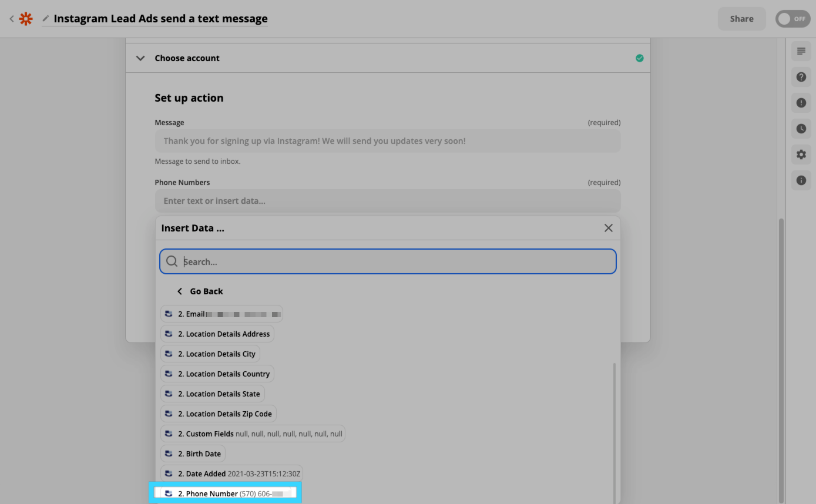Click the pencil icon to rename the Zap

46,19
